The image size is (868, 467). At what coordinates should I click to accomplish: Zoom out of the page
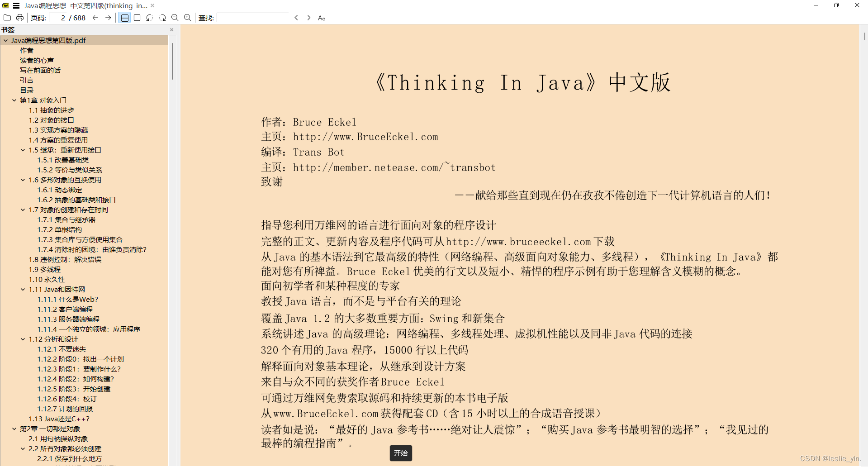175,18
